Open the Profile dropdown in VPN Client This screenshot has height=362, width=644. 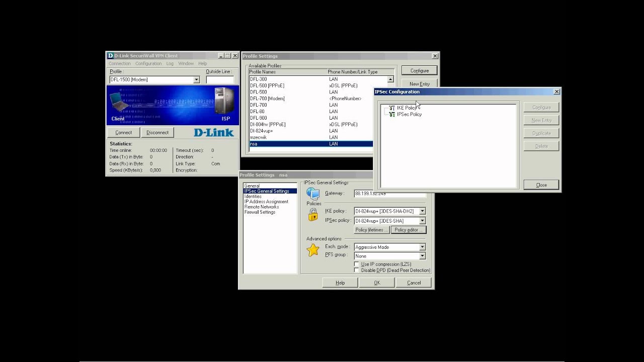196,80
